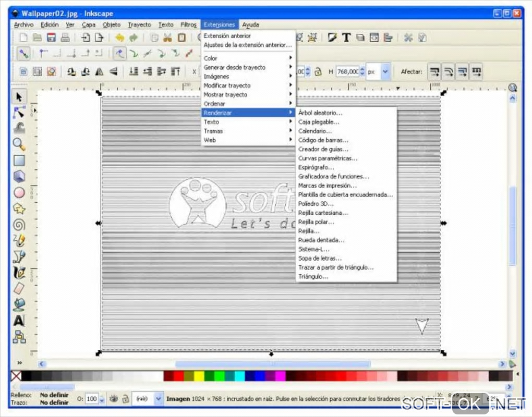Undo the last action with the yellow arrow
This screenshot has width=532, height=417.
[x=119, y=38]
